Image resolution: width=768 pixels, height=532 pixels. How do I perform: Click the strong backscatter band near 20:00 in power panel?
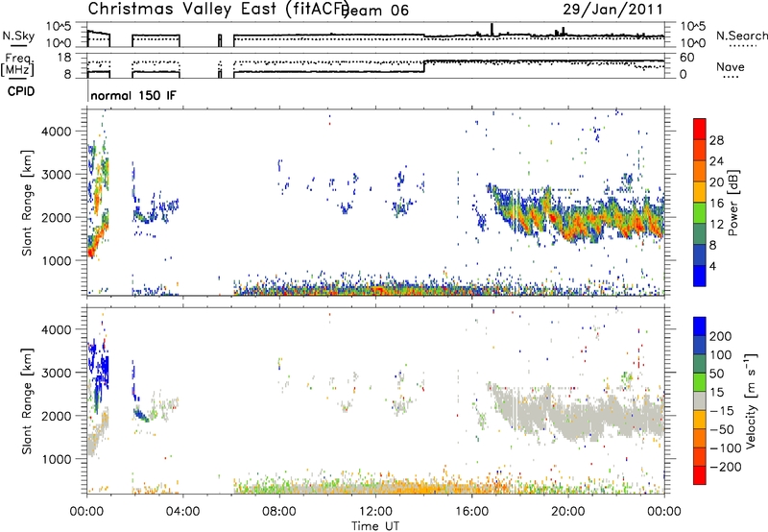tap(573, 223)
